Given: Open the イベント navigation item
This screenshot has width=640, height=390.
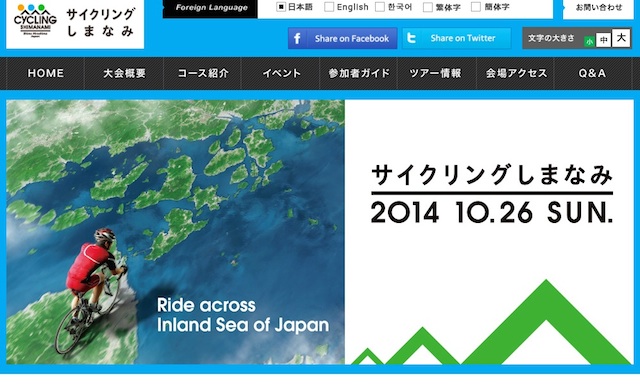Looking at the screenshot, I should 281,73.
